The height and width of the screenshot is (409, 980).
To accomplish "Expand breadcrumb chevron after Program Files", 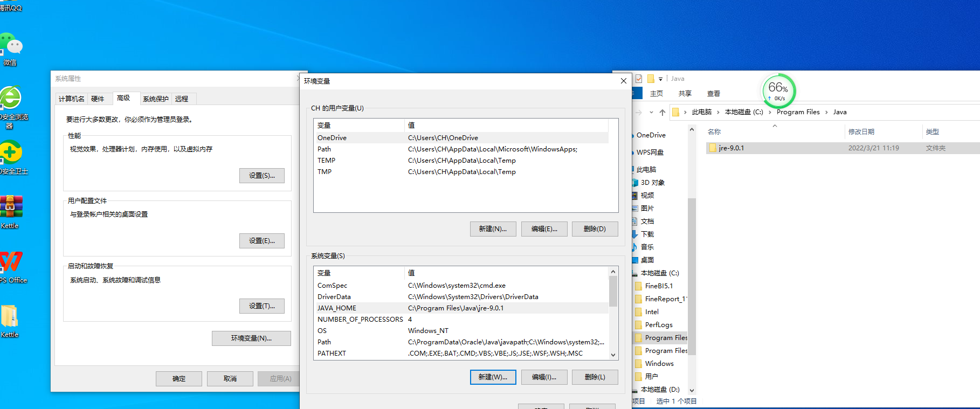I will point(826,113).
